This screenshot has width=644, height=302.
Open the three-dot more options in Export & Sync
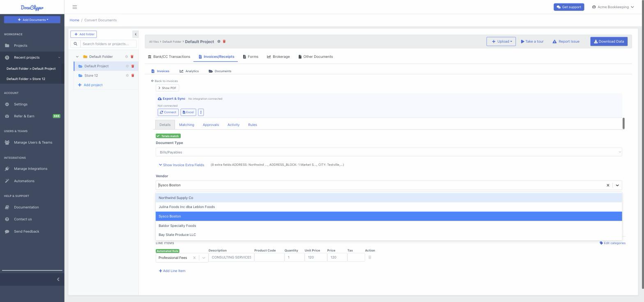[201, 112]
